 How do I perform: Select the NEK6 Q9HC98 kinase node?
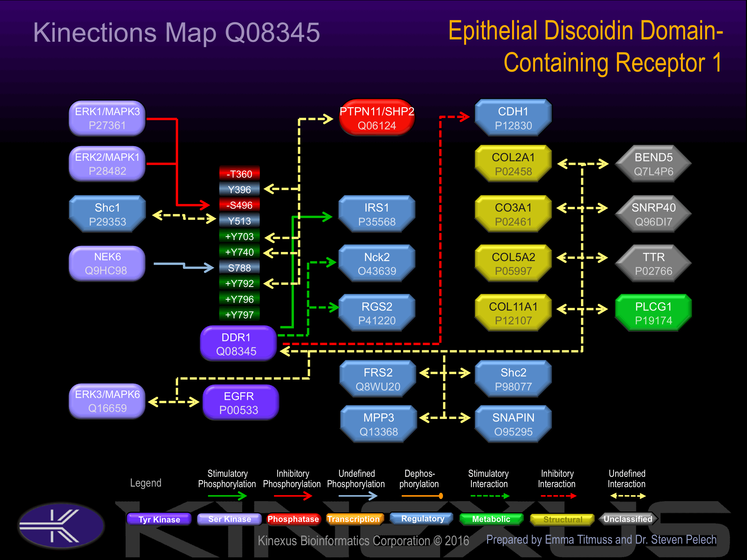coord(107,264)
